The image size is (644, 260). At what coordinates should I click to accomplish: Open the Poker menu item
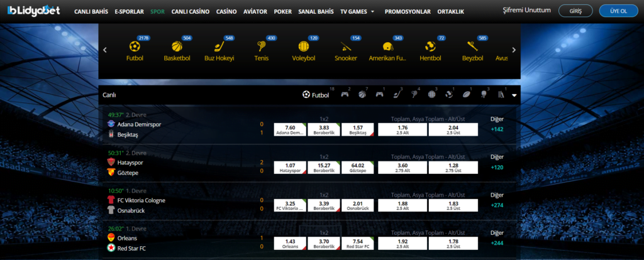pyautogui.click(x=282, y=11)
